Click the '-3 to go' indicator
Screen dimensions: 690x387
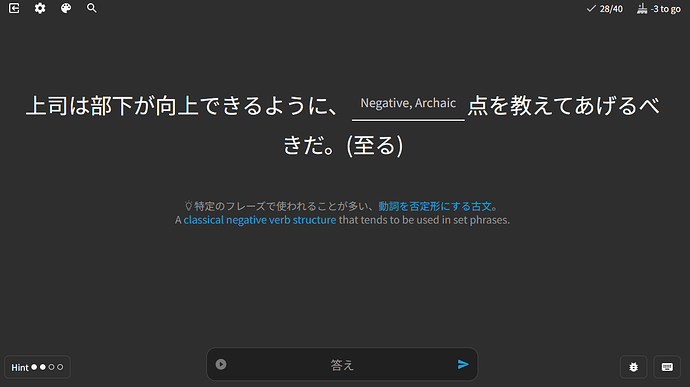(x=659, y=9)
